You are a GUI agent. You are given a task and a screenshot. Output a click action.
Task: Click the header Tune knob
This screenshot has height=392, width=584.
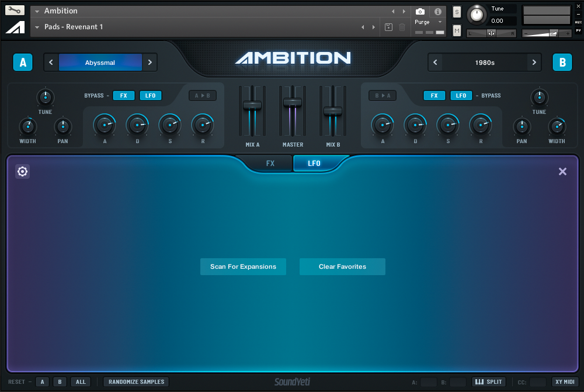pyautogui.click(x=477, y=15)
